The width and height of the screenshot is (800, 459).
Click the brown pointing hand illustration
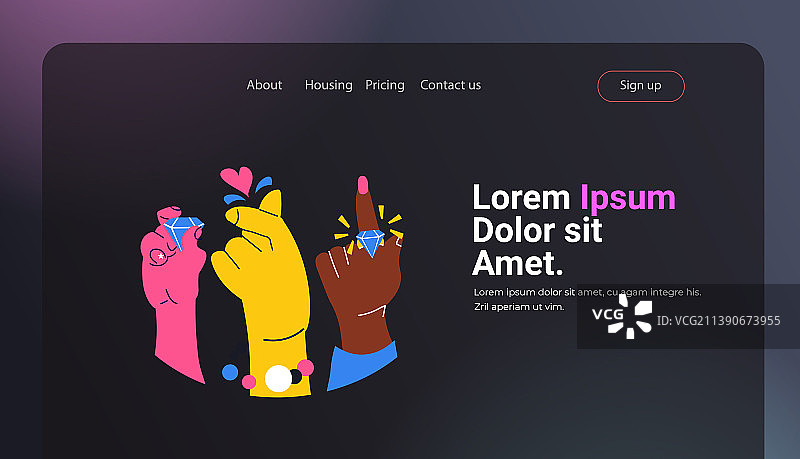(361, 275)
